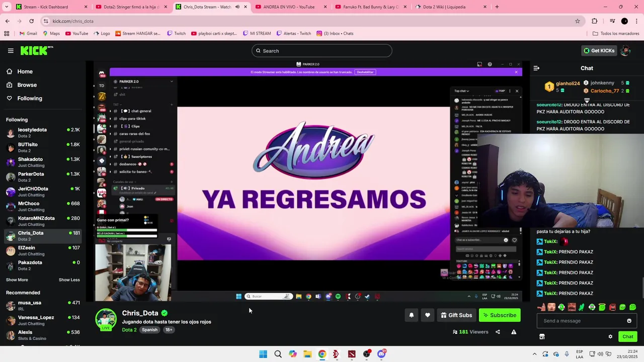644x362 pixels.
Task: Collapse the chat panel arrow icon
Action: click(536, 68)
